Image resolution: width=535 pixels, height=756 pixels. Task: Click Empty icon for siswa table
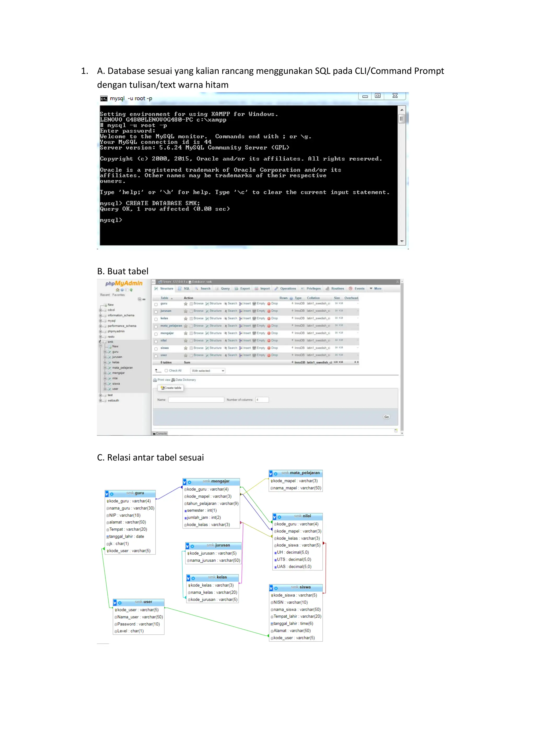point(254,348)
